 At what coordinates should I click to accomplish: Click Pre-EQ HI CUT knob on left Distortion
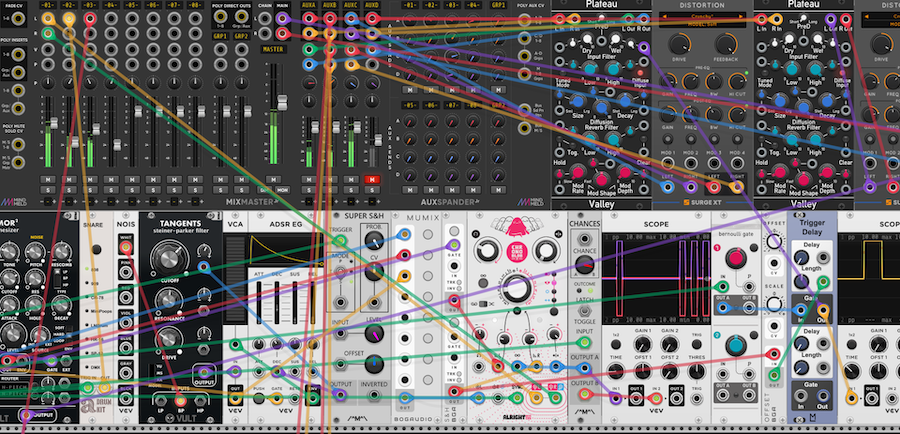[x=736, y=82]
